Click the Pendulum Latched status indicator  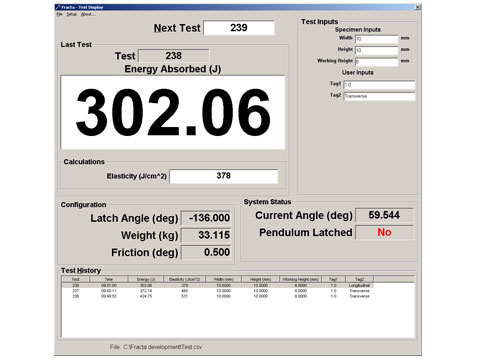pos(384,232)
